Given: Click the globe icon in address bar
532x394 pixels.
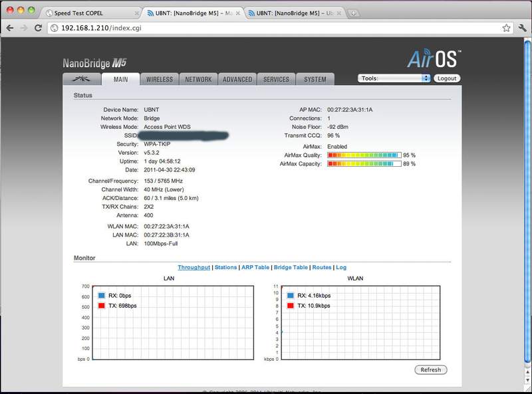Looking at the screenshot, I should [54, 28].
